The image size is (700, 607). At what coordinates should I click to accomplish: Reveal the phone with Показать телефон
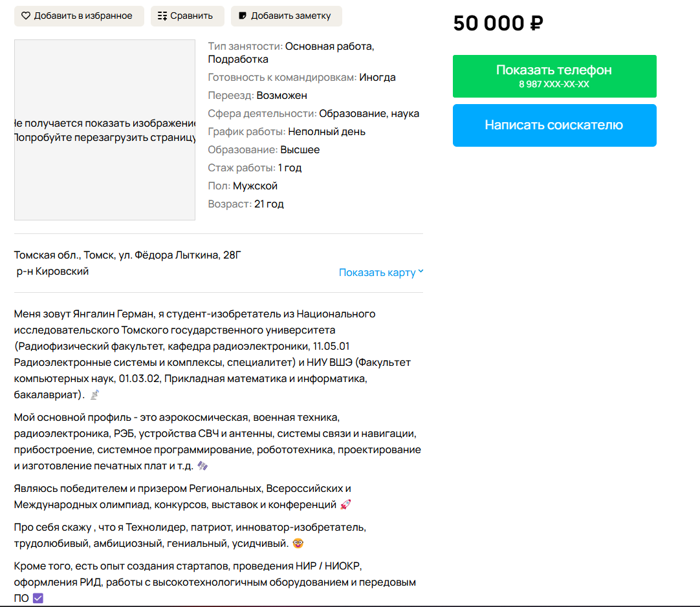tap(554, 70)
